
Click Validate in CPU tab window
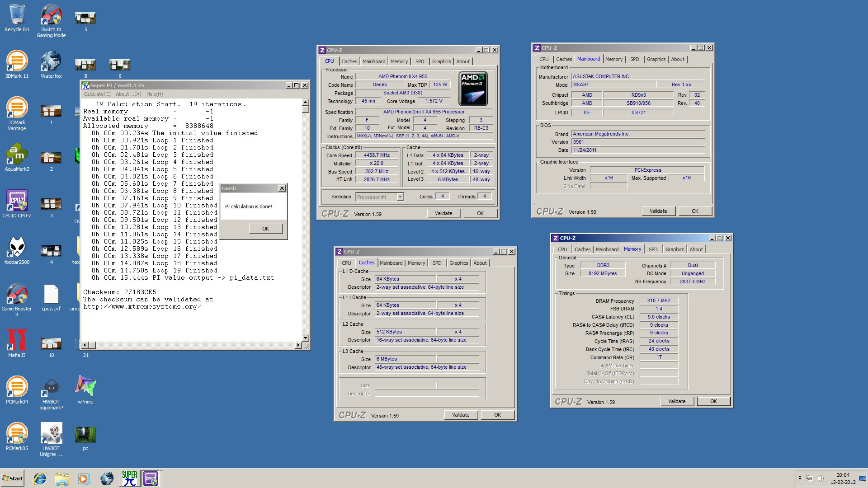(x=443, y=213)
